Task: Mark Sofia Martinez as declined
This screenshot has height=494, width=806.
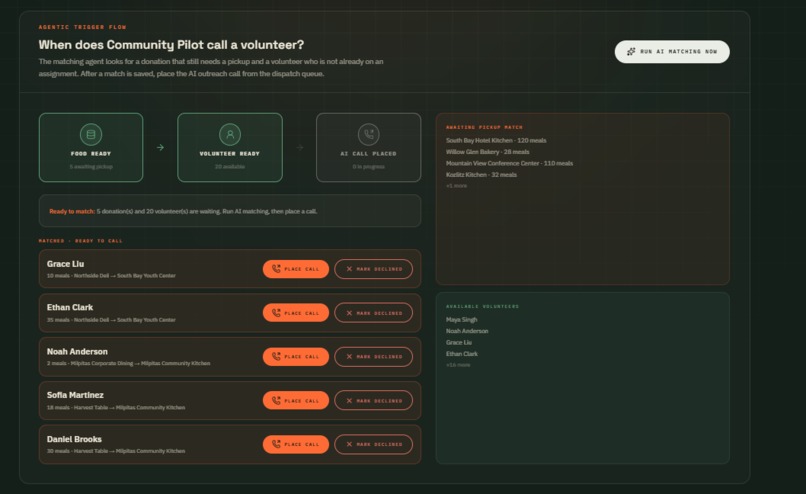Action: click(374, 400)
